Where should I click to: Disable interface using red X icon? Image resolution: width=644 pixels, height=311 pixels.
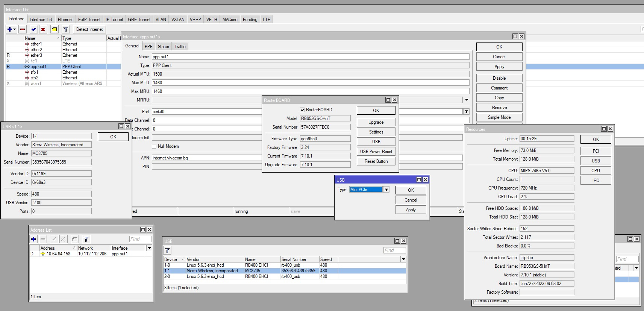[43, 29]
